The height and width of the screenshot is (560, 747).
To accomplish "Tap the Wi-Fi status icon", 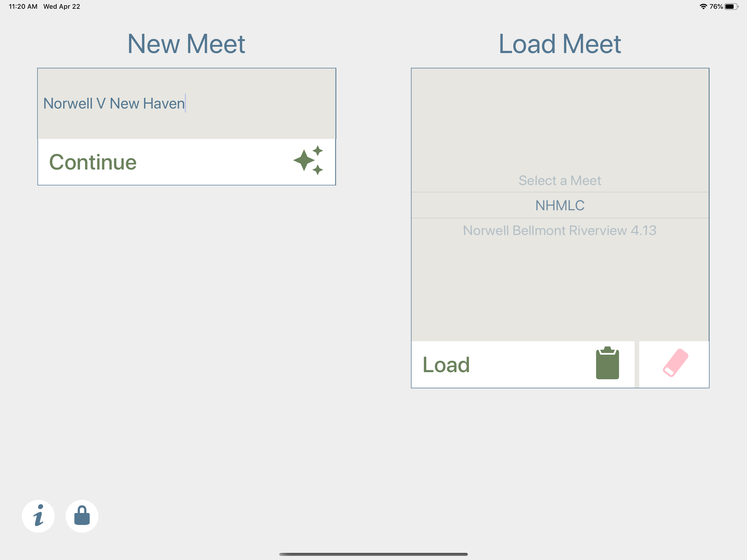I will [x=703, y=6].
